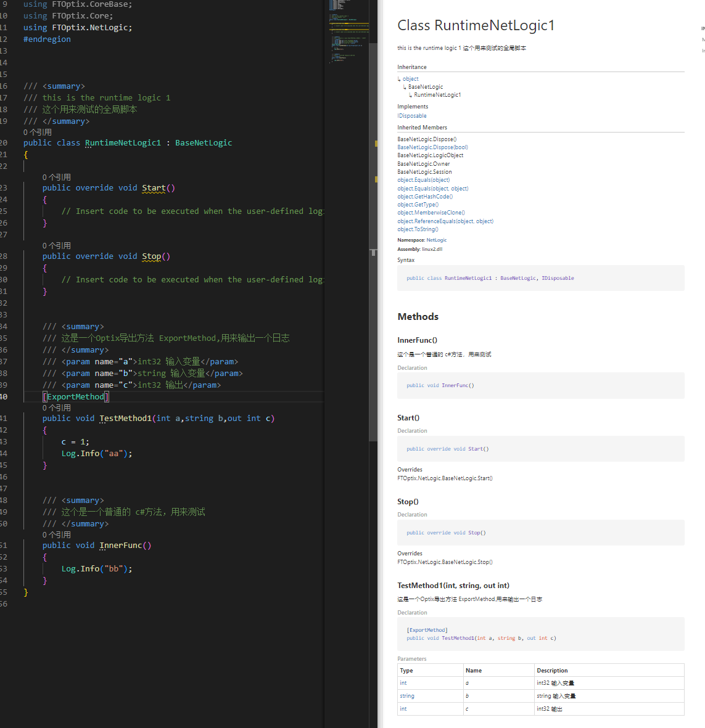Click the code editor minimap
705x728 pixels.
click(348, 33)
